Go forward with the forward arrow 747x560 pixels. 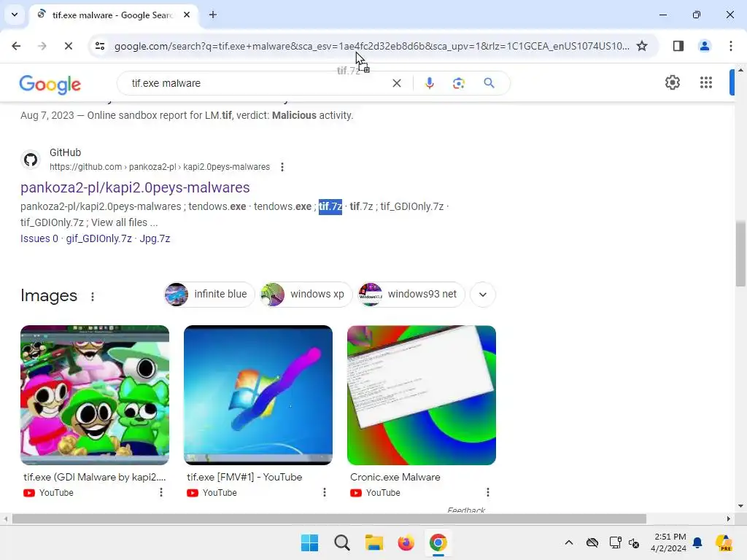[42, 46]
